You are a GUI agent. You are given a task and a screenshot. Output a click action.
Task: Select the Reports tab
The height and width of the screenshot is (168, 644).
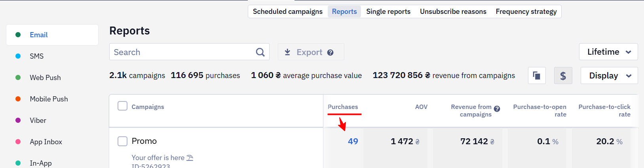[344, 11]
